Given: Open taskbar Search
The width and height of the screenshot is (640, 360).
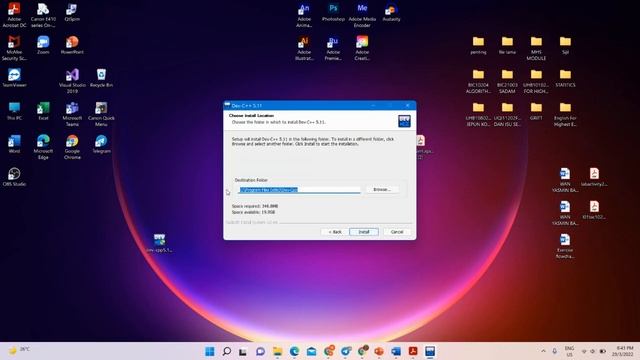Looking at the screenshot, I should pyautogui.click(x=227, y=351).
